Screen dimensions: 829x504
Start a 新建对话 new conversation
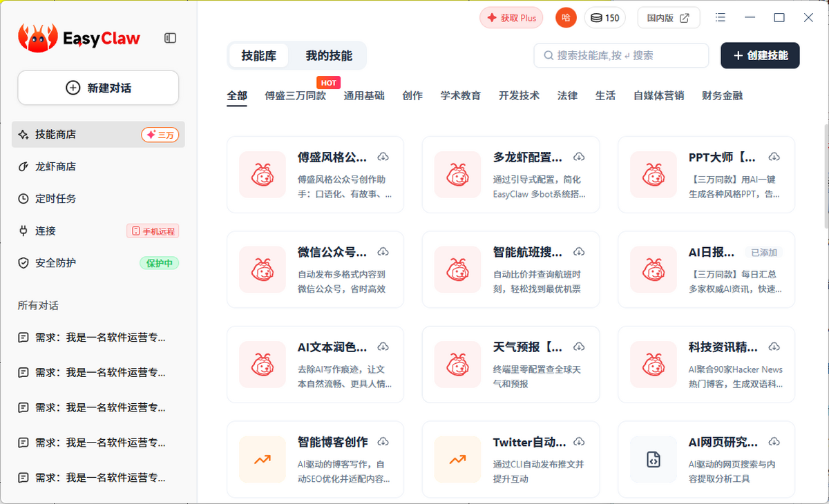point(98,88)
